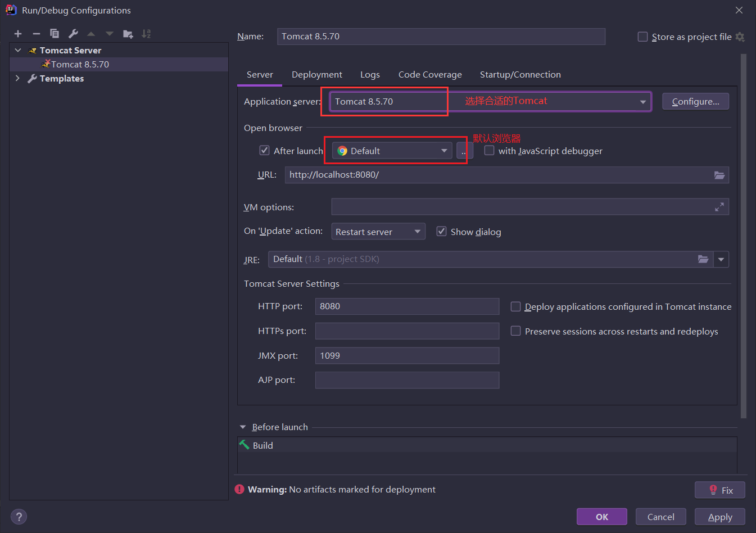Click the folder icon in URL field
The width and height of the screenshot is (756, 533).
coord(719,175)
